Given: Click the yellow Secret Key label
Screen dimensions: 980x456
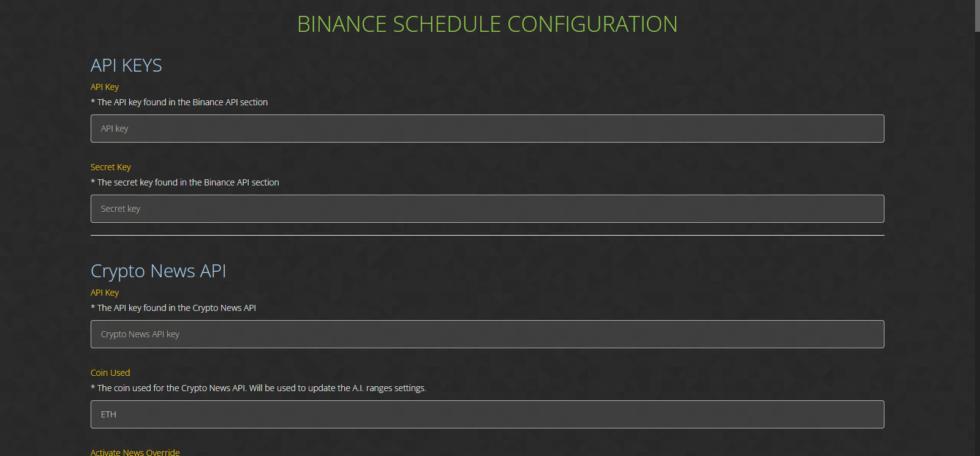Looking at the screenshot, I should [111, 167].
